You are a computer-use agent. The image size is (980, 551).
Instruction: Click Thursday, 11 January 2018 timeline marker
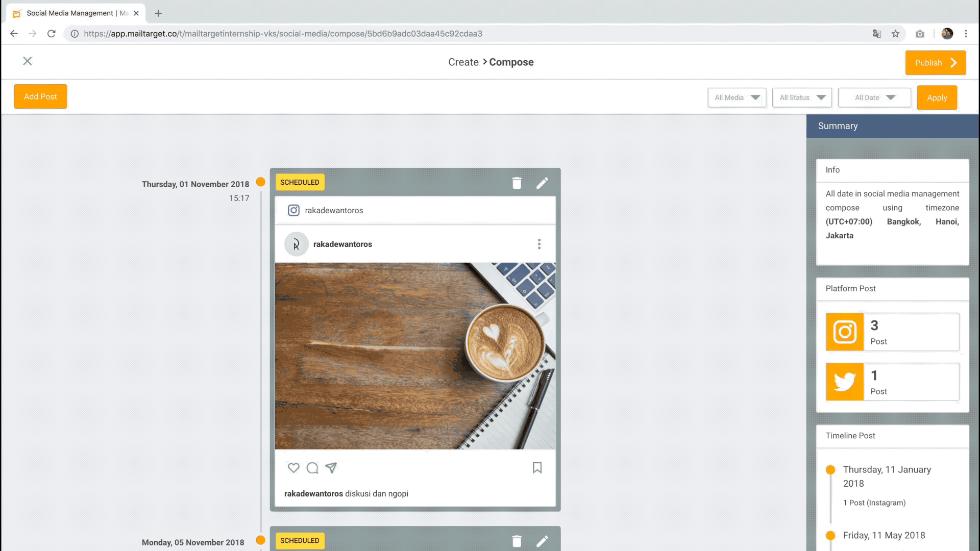click(830, 470)
